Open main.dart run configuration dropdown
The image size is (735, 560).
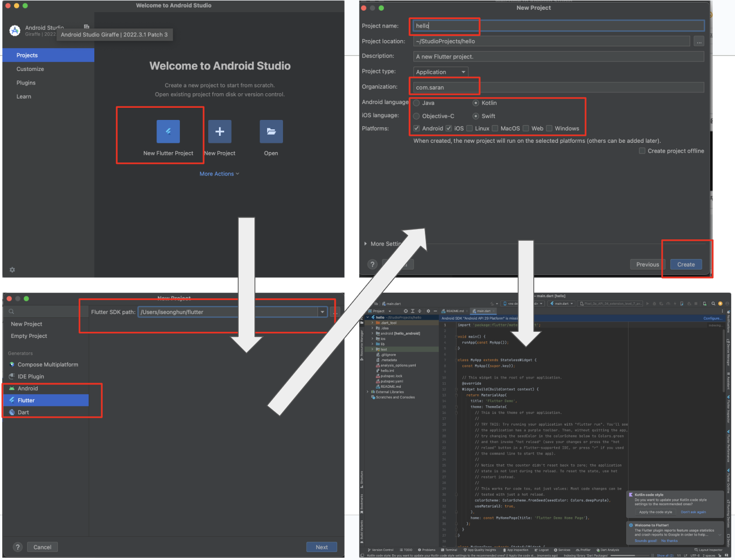(562, 304)
